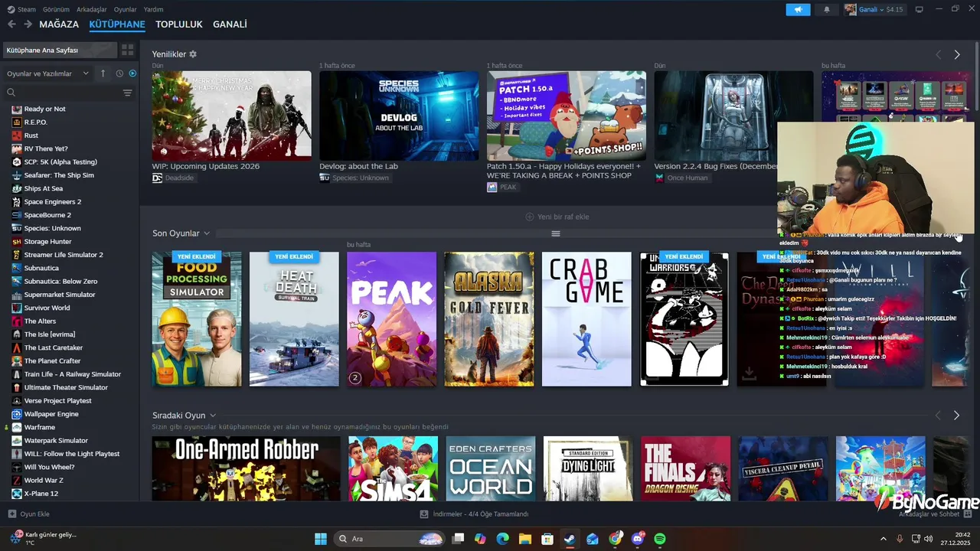
Task: Switch to Big Picture mode monitor icon
Action: (x=919, y=9)
